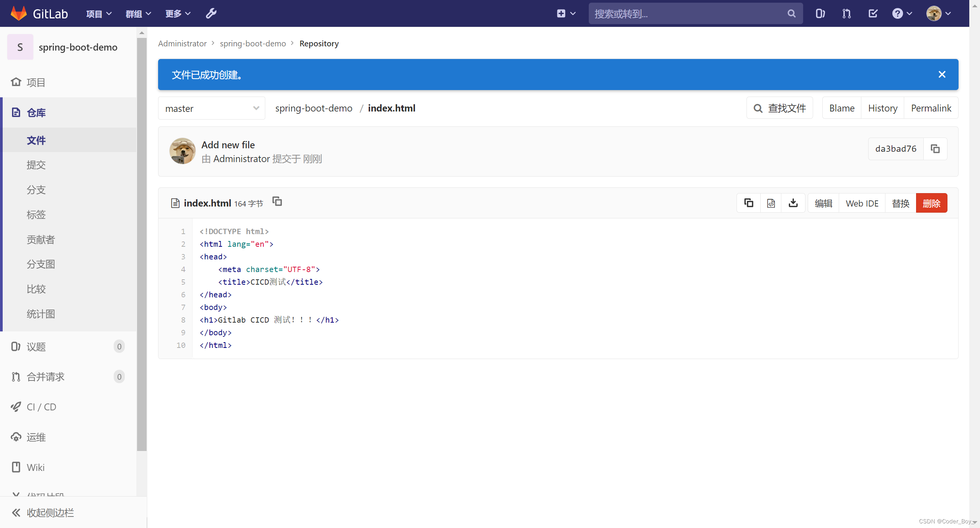
Task: Copy the file contents icon in the file toolbar
Action: coord(748,203)
